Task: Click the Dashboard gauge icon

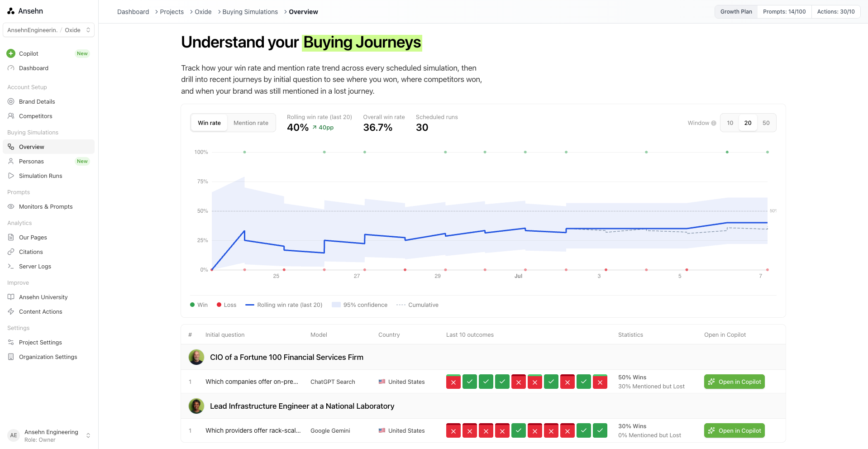Action: click(x=11, y=68)
